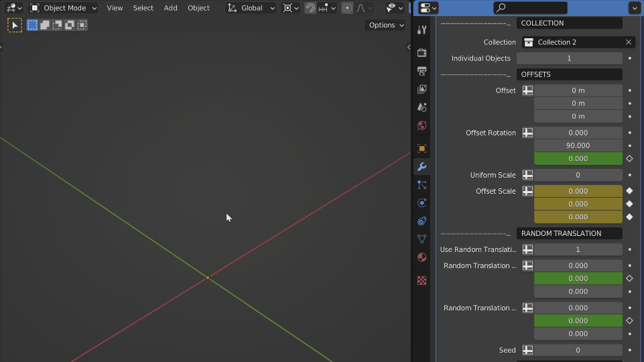Open the Global transform orientation dropdown
The image size is (644, 362).
[x=251, y=8]
